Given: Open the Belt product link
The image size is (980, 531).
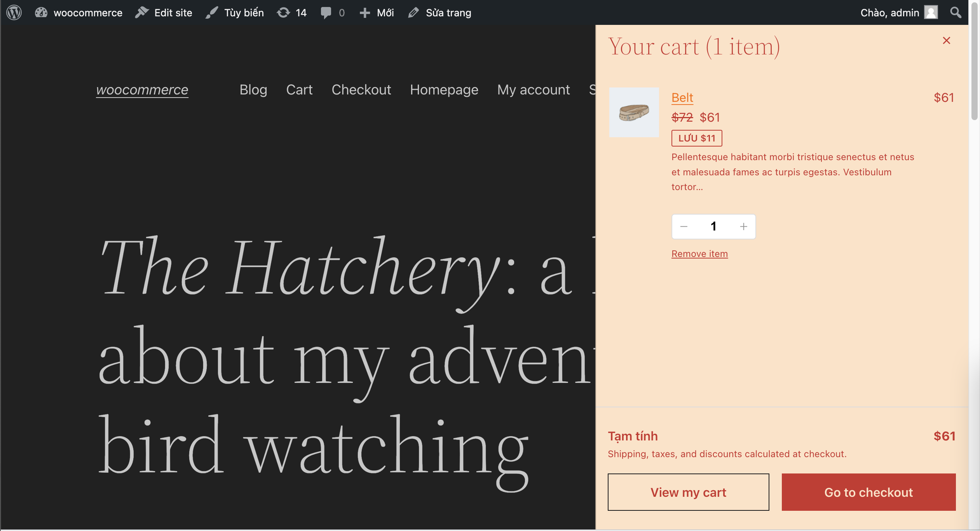Looking at the screenshot, I should tap(682, 98).
